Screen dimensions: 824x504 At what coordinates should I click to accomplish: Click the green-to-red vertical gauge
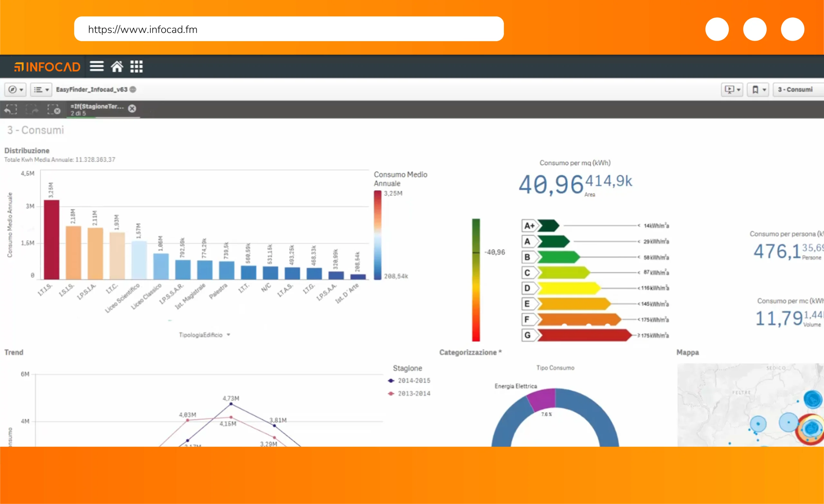pos(476,280)
